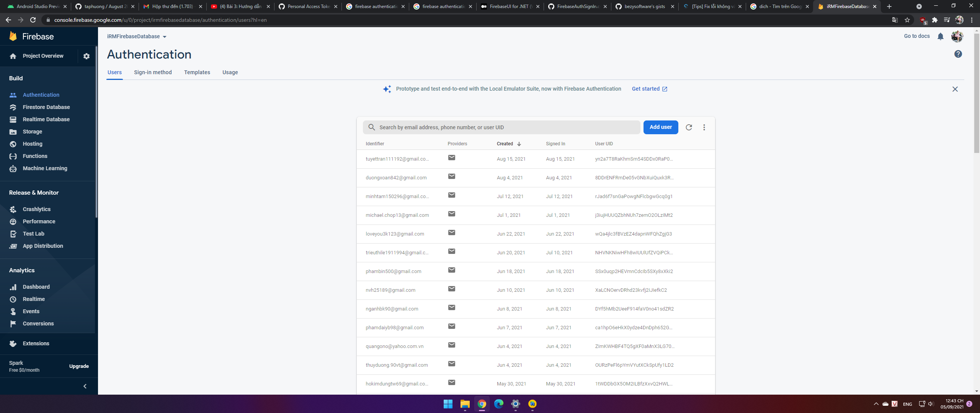Screen dimensions: 980x413
Task: Click the Add user button
Action: pos(660,127)
